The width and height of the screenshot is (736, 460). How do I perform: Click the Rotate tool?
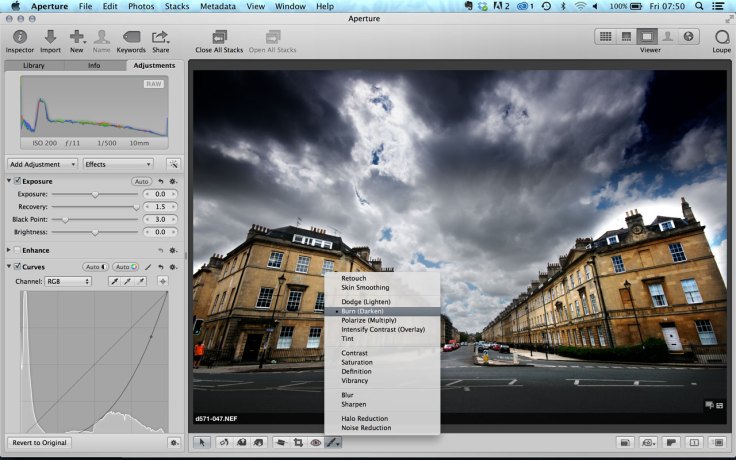point(224,442)
